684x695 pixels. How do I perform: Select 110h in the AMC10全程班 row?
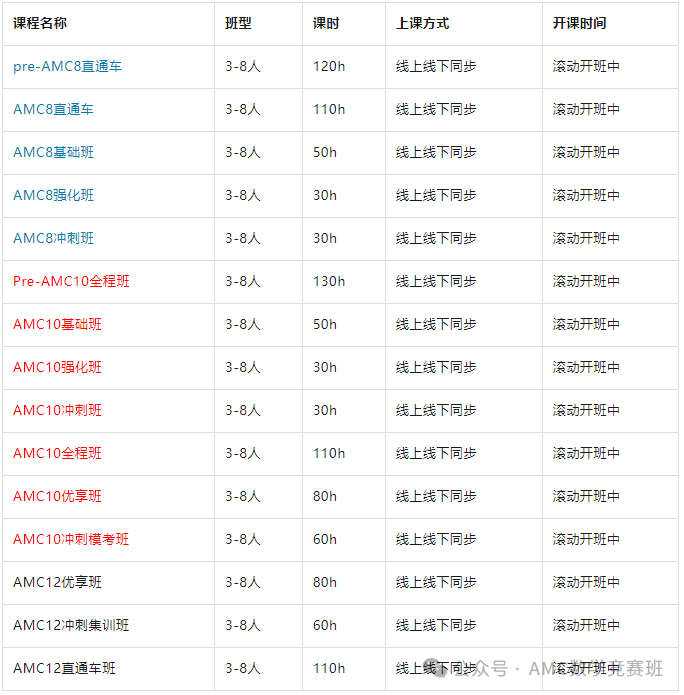329,453
